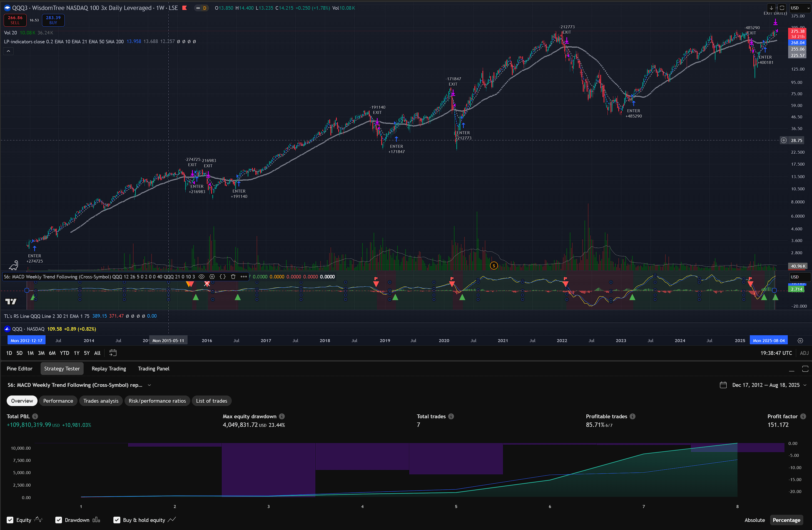The height and width of the screenshot is (530, 812).
Task: Open More menu for S6 MACD strategy
Action: 244,277
